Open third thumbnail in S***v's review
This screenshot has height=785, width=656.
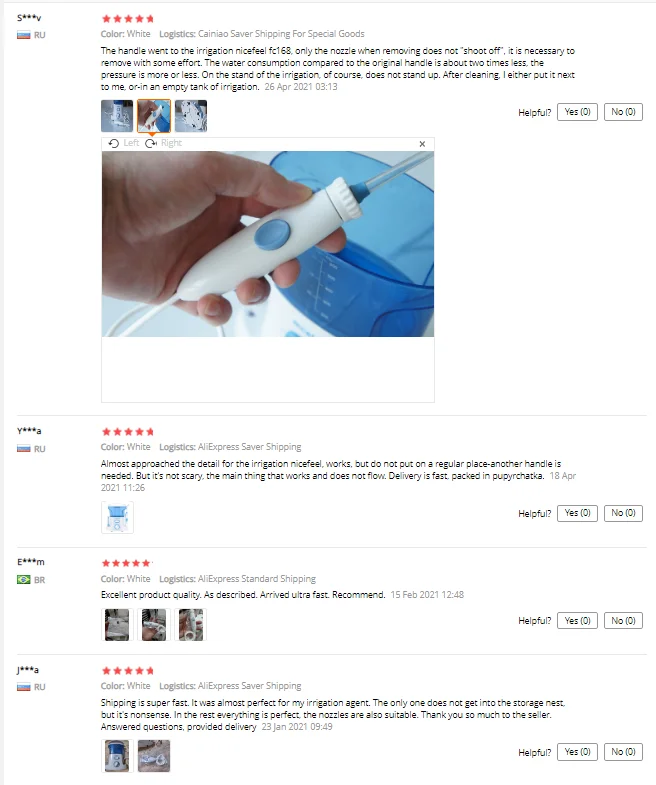point(191,116)
